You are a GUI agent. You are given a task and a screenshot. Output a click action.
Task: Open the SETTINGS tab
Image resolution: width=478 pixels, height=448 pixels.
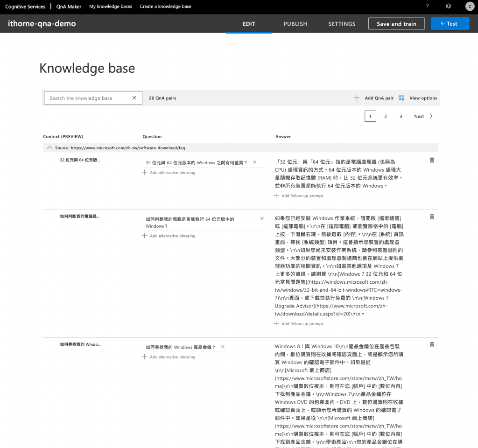[x=342, y=24]
